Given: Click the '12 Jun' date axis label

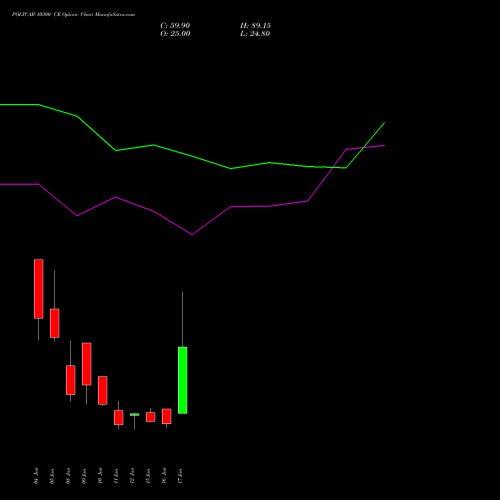Looking at the screenshot, I should point(132,476).
